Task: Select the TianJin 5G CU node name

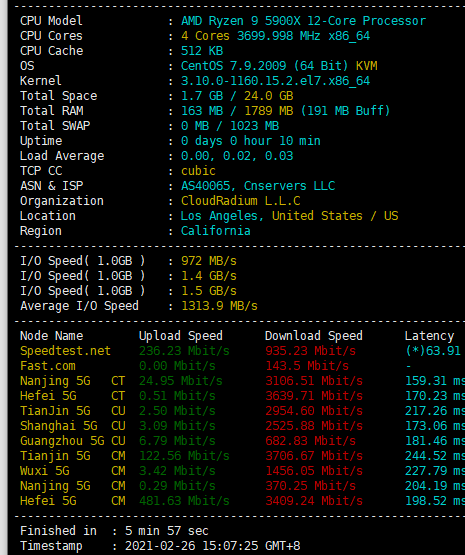Action: point(73,411)
